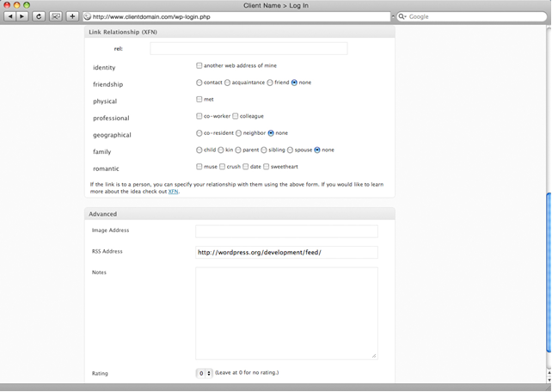Screen dimensions: 552x392
Task: Select the 'child' family option
Action: coord(199,150)
